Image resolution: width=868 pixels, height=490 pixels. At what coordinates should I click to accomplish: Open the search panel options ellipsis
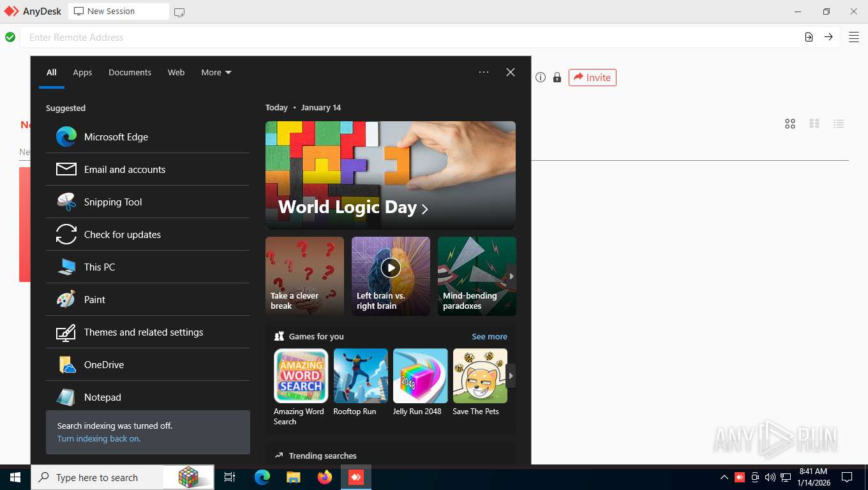pos(484,72)
